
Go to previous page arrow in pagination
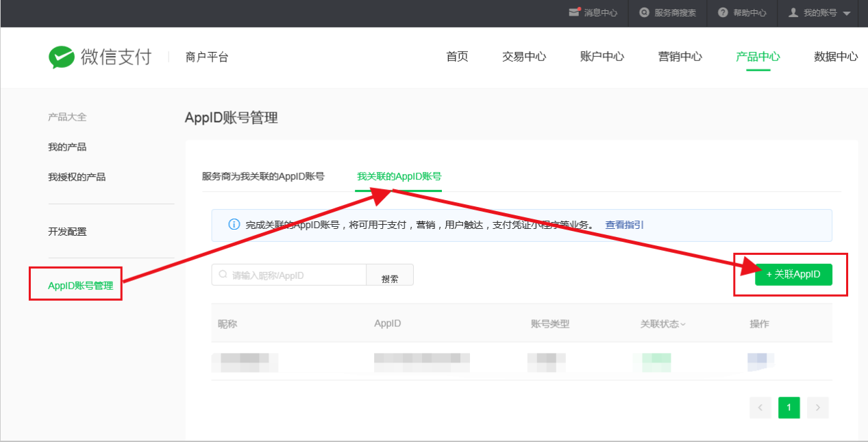[760, 408]
